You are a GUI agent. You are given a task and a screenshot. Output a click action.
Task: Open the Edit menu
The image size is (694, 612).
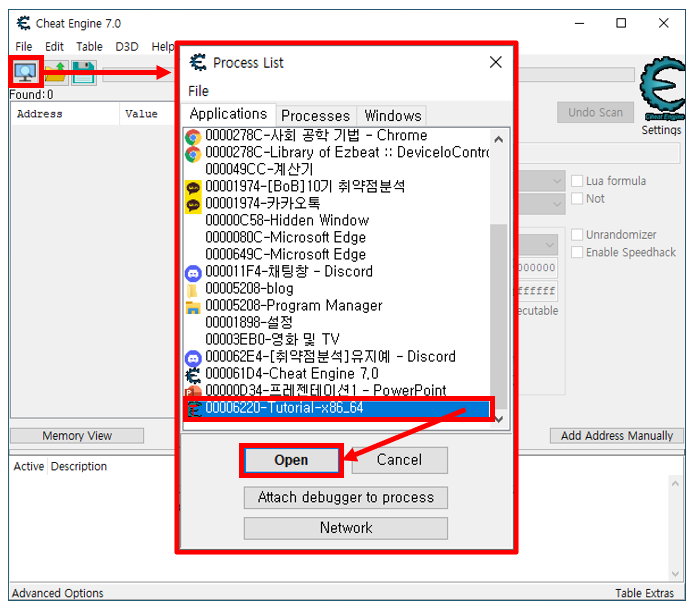(x=54, y=46)
